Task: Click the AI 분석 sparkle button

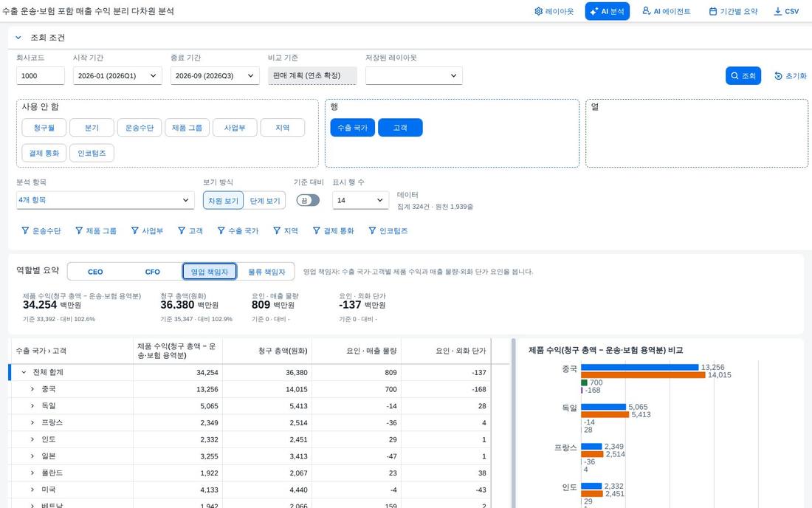Action: tap(607, 11)
